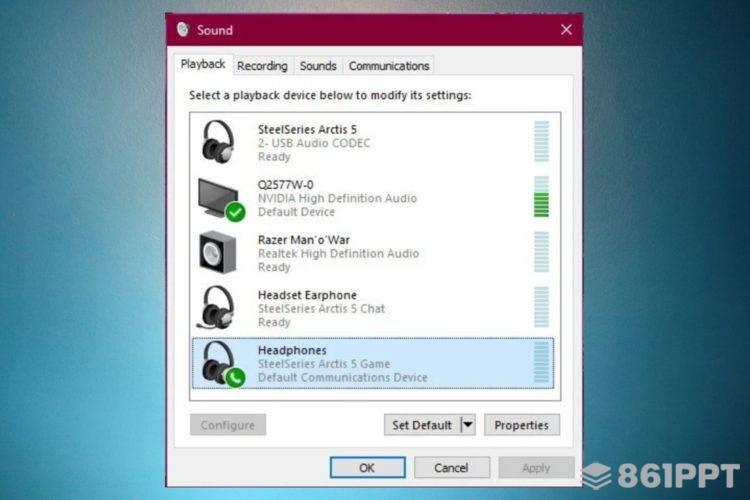Click the Sound speaker icon in title bar
The height and width of the screenshot is (500, 750).
[x=183, y=30]
